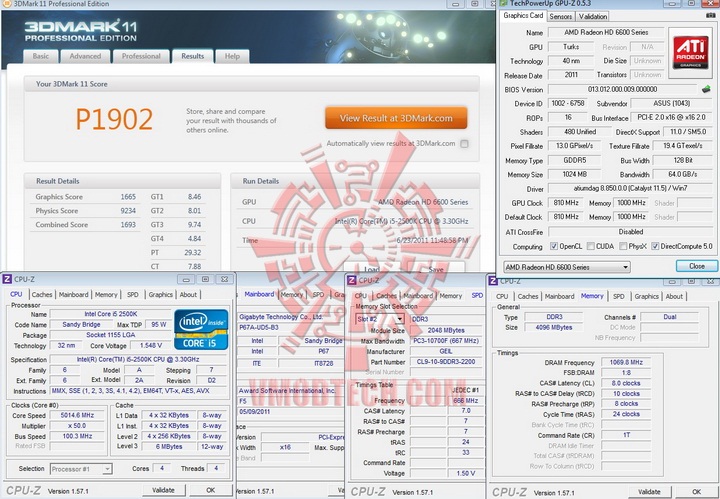
Task: Click the Save button in 3DMark Run Details
Action: (x=436, y=268)
